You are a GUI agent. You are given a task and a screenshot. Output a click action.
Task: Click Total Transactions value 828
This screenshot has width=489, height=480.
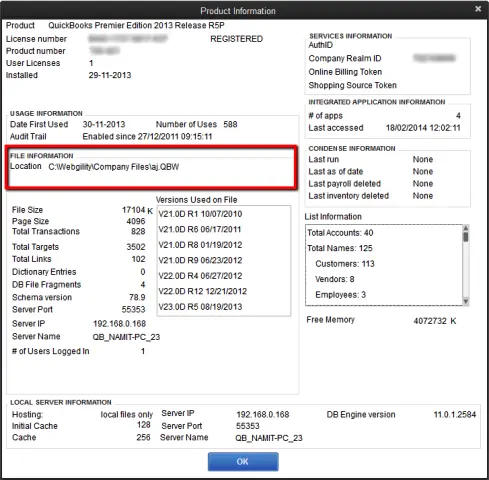138,231
